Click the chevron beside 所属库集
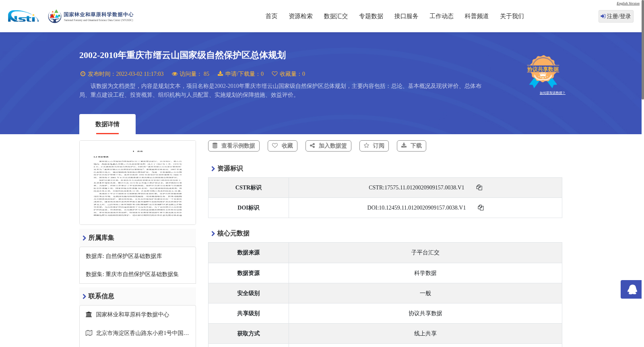644x347 pixels. click(84, 238)
